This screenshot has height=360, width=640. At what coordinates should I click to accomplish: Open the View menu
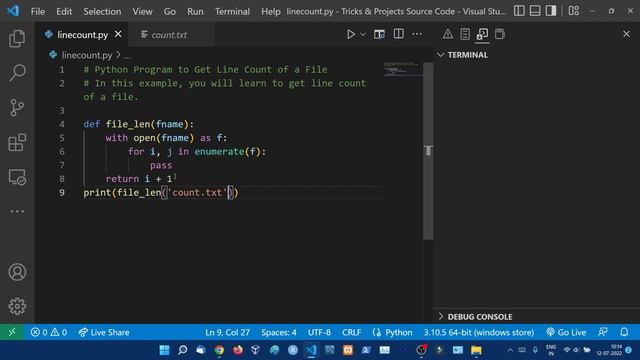(142, 11)
